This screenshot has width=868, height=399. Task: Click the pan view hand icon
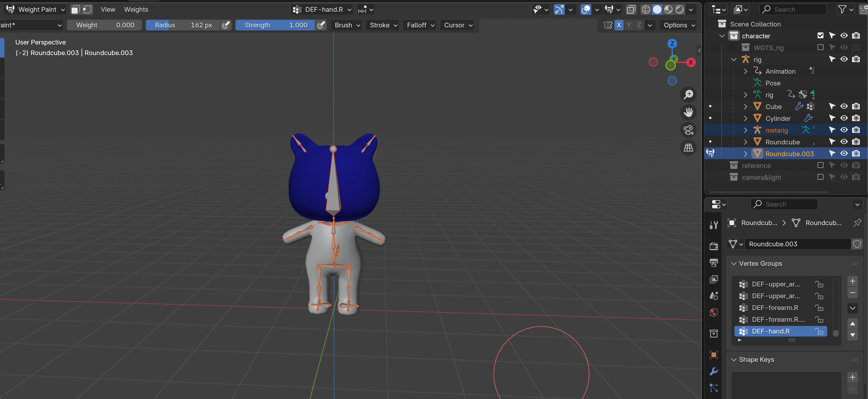click(x=688, y=112)
